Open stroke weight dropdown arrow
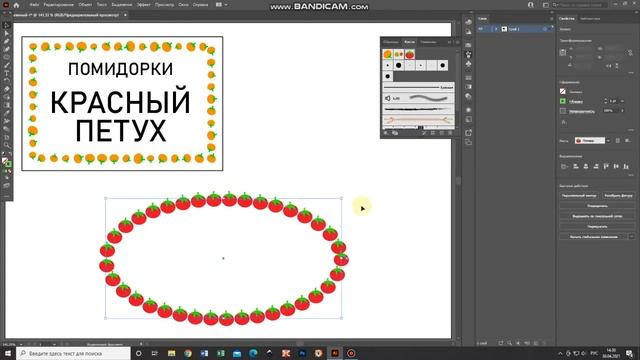 pyautogui.click(x=622, y=101)
